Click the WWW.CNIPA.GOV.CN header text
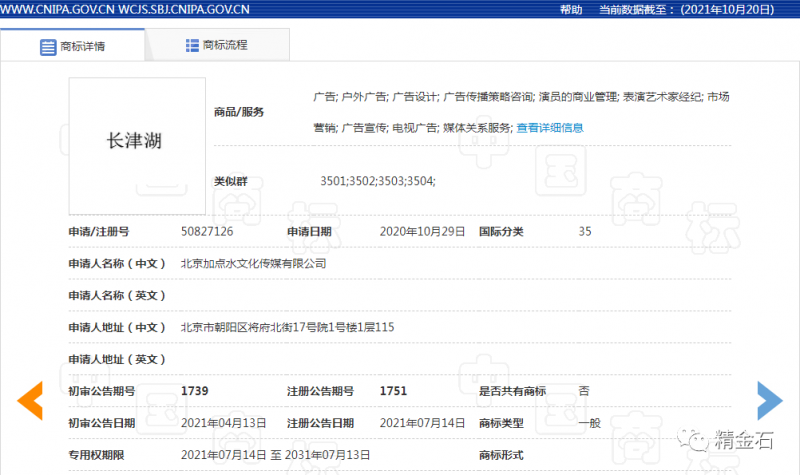Screen dimensions: 800x475 [58, 10]
